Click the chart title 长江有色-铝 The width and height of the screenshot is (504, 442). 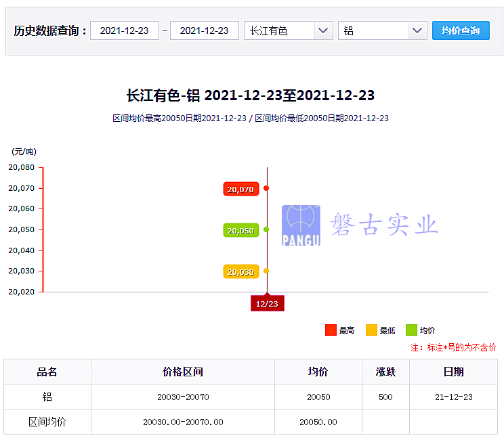tap(163, 95)
